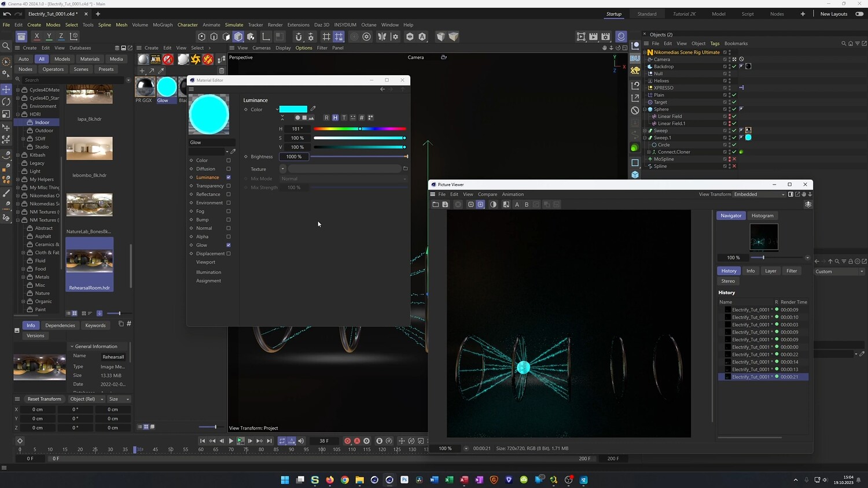Toggle the New Layouts switch
This screenshot has width=868, height=488.
click(x=859, y=14)
